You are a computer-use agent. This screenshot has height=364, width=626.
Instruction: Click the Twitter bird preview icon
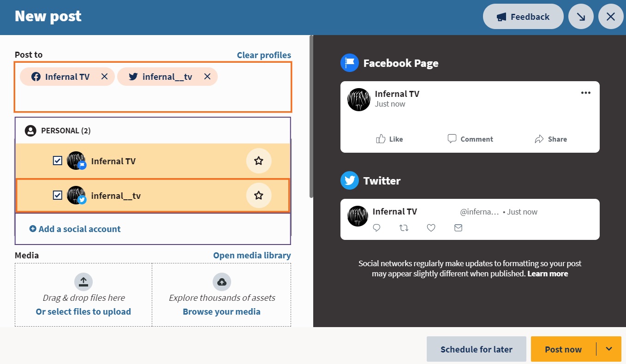[350, 180]
